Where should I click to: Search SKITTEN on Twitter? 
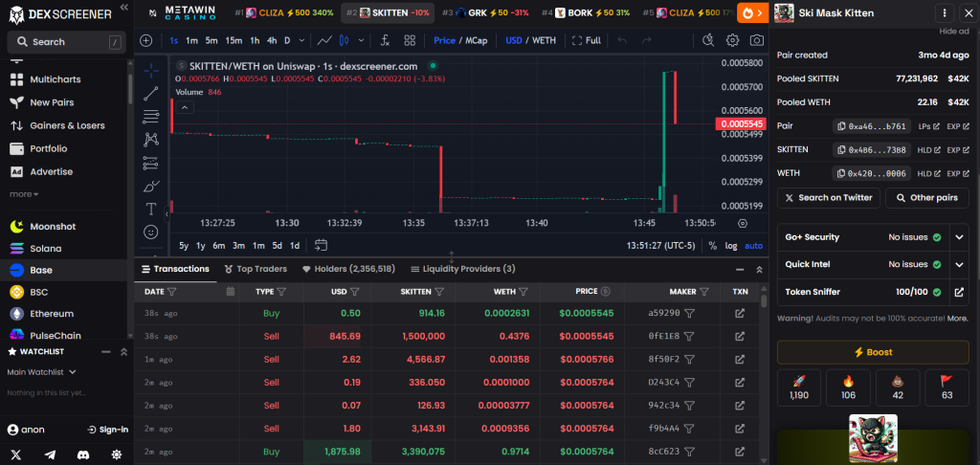[x=829, y=197]
